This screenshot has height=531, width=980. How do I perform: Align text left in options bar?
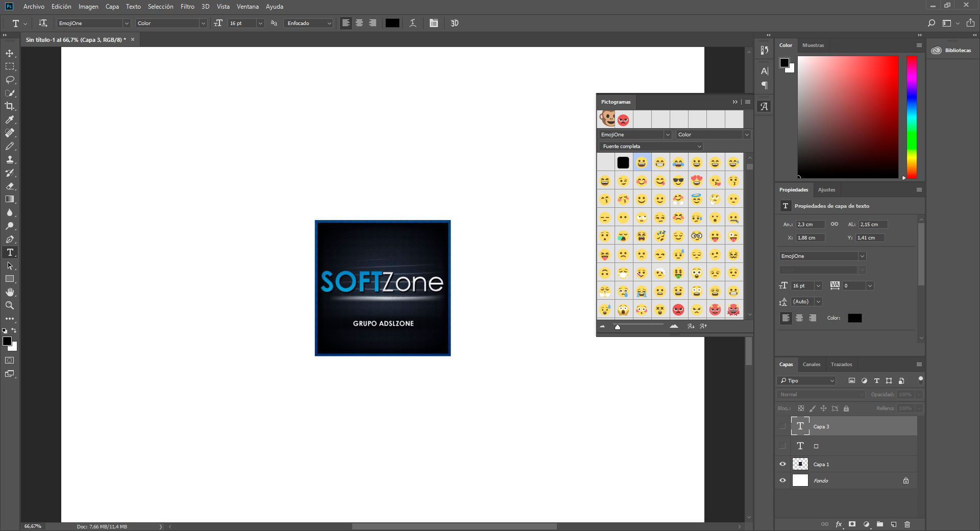(346, 23)
